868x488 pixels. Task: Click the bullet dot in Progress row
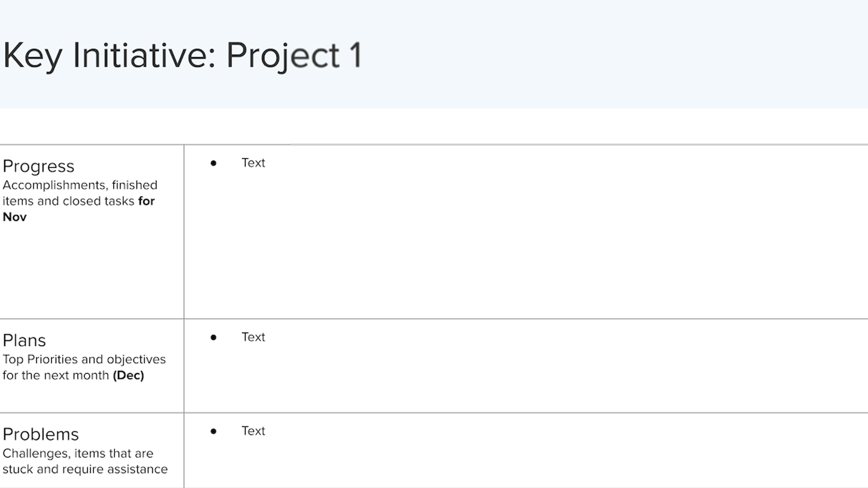pos(213,163)
